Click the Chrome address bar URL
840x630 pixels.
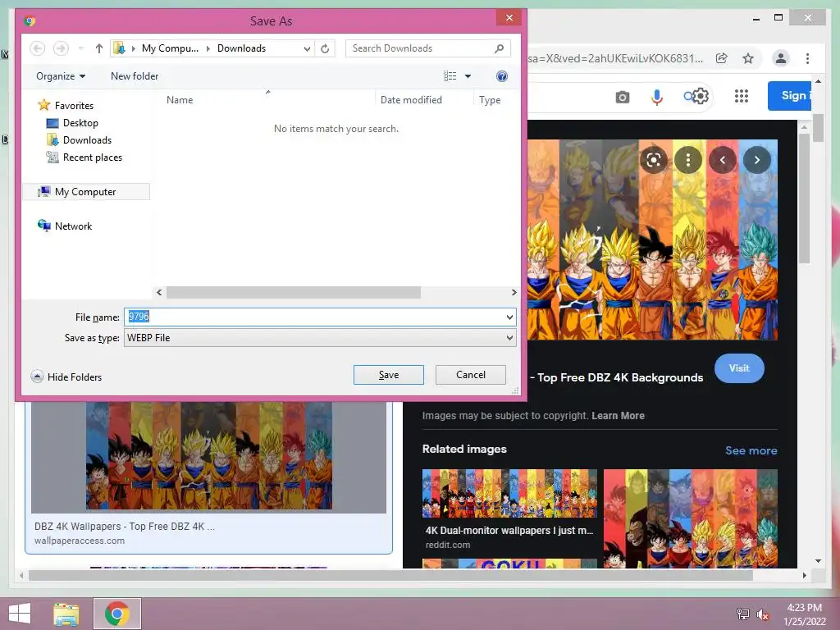pos(615,58)
